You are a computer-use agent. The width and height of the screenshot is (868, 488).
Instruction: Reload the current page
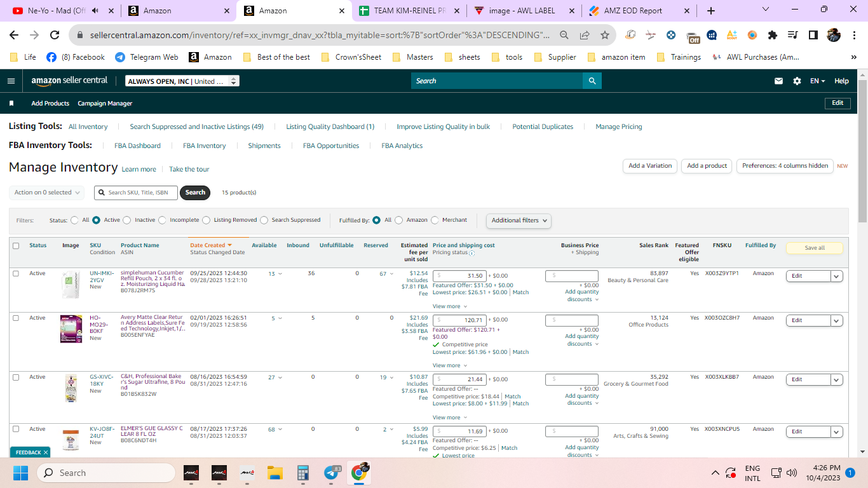point(55,35)
